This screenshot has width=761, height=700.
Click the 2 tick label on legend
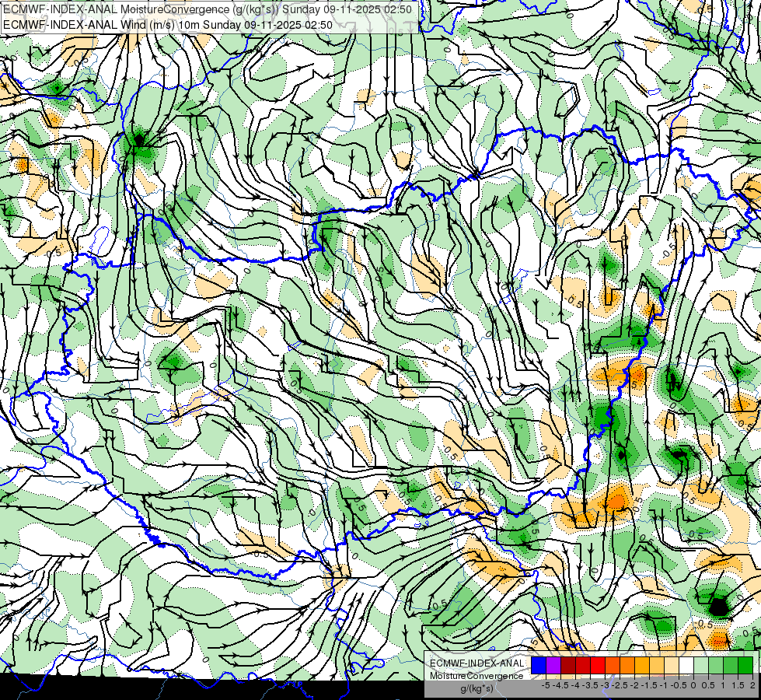click(752, 685)
